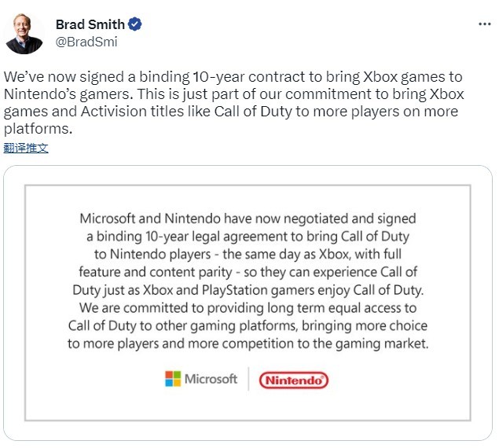Click the word "platforms." ending the tweet
499x448 pixels.
38,129
